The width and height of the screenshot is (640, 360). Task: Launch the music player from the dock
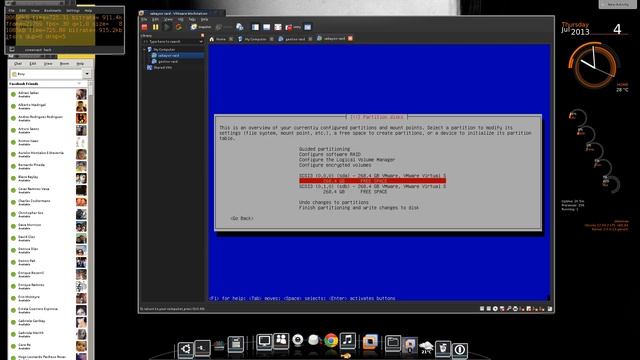pyautogui.click(x=347, y=340)
